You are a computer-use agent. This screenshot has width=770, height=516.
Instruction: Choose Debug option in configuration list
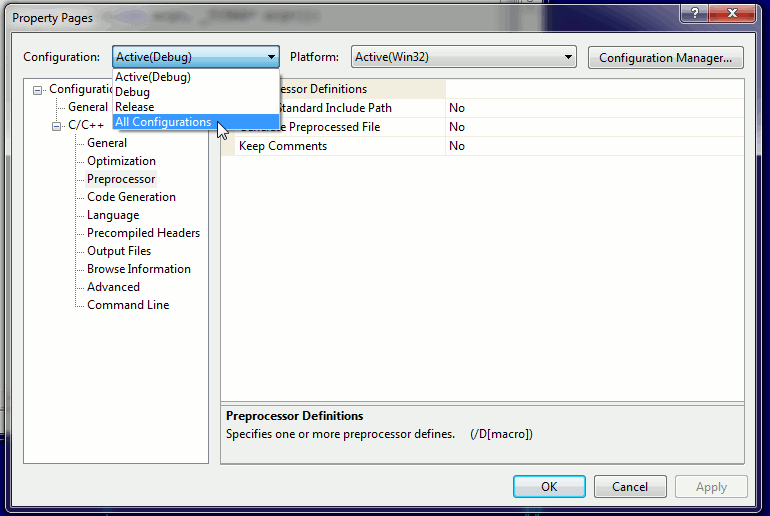point(132,92)
